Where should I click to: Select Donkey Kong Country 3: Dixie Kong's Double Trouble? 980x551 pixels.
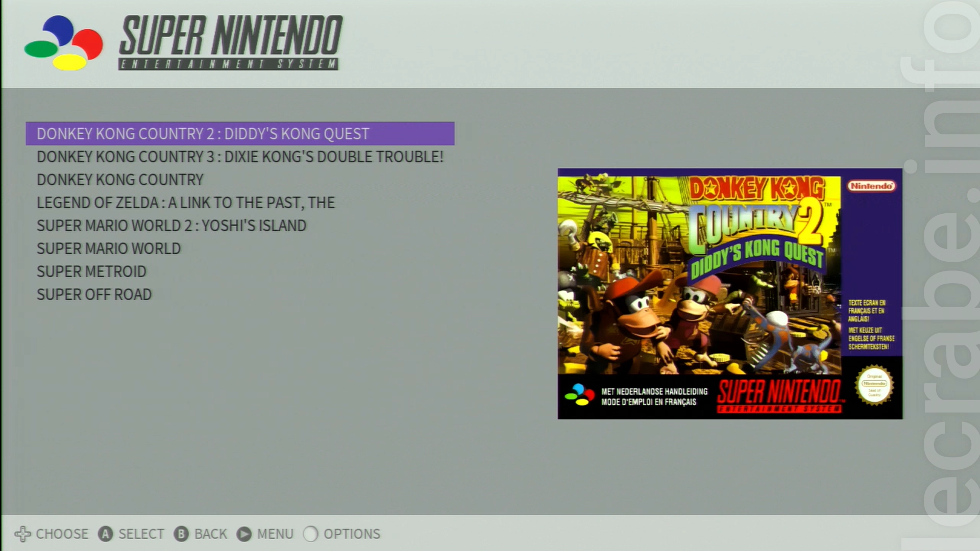point(240,157)
